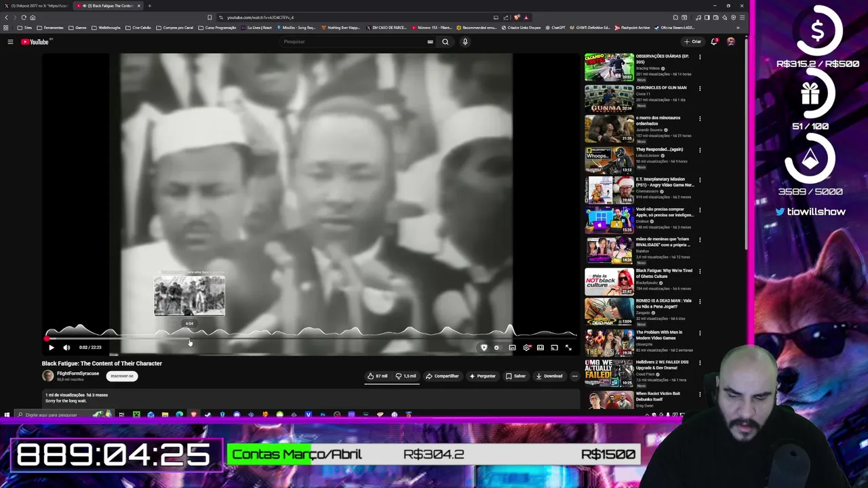Open a new browser tab
This screenshot has height=488, width=868.
(149, 6)
